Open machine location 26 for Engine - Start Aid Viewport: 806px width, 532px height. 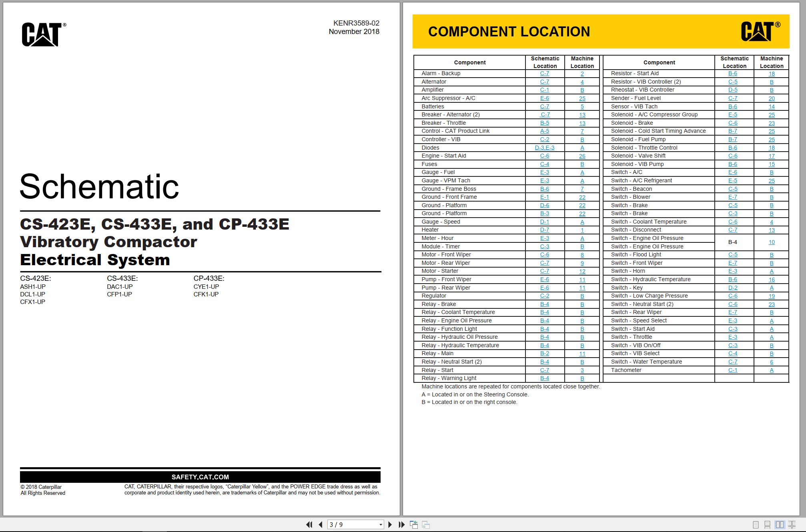click(x=582, y=156)
